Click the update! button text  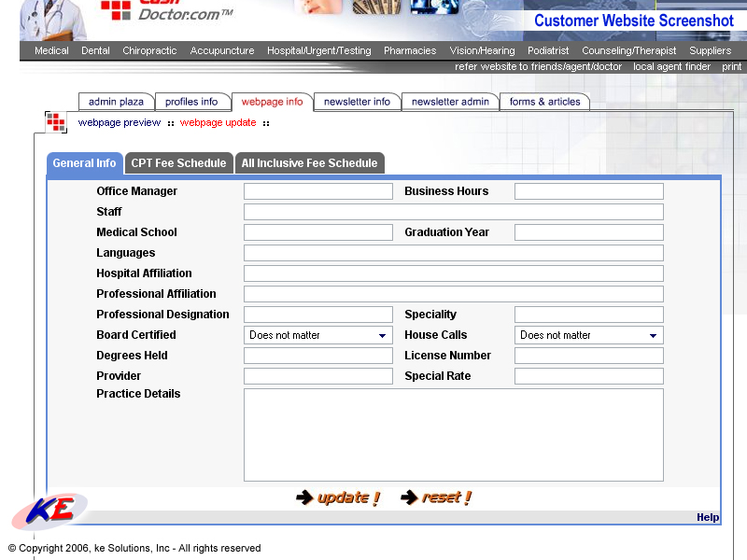348,497
